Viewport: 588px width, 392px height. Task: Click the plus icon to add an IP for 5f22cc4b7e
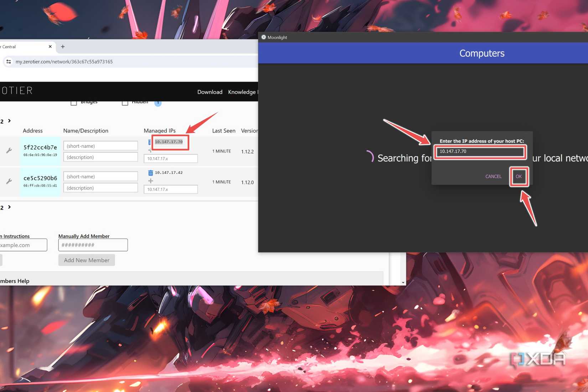pyautogui.click(x=150, y=151)
